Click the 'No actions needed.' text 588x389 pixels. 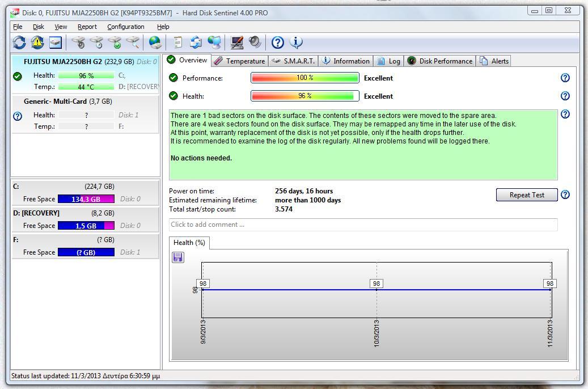point(201,158)
